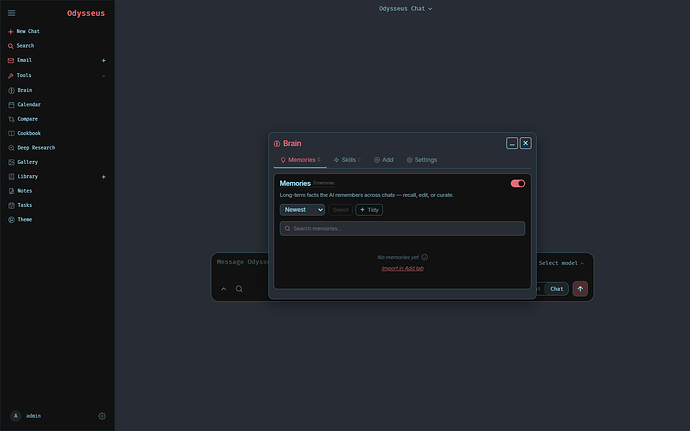Open Brain from the sidebar
Image resolution: width=690 pixels, height=431 pixels.
click(x=25, y=90)
